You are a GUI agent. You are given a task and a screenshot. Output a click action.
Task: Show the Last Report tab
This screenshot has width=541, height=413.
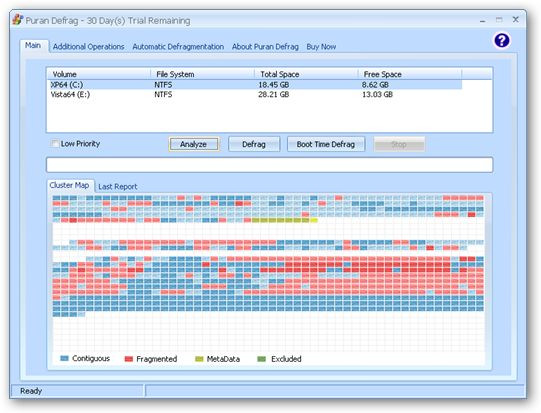(118, 187)
